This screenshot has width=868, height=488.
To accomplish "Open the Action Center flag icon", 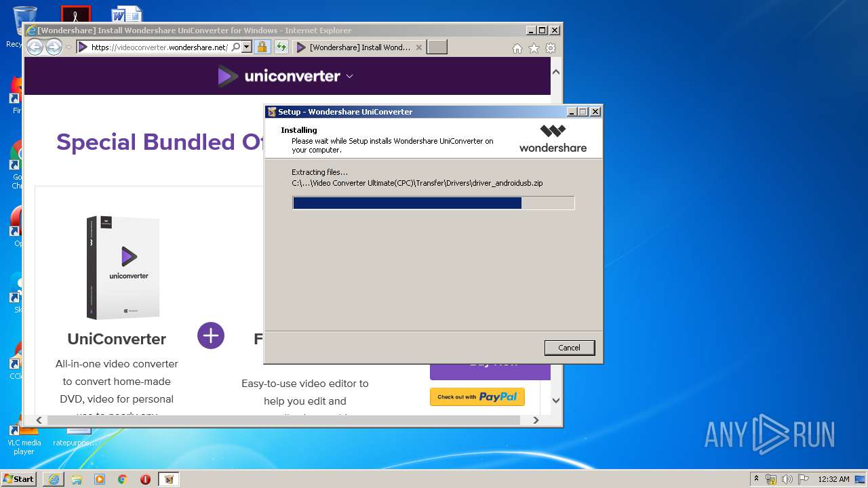I will (804, 479).
